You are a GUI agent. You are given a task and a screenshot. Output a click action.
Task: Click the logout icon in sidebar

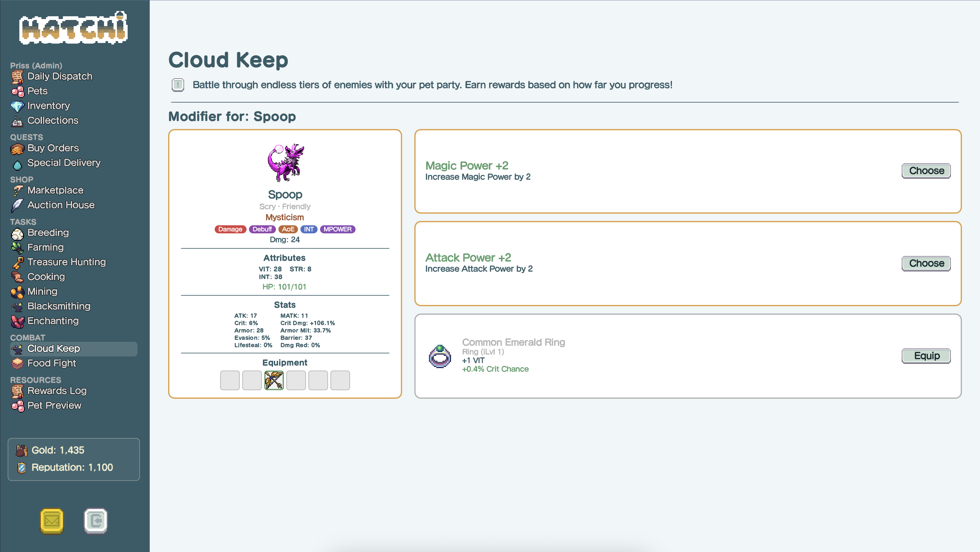pyautogui.click(x=95, y=521)
